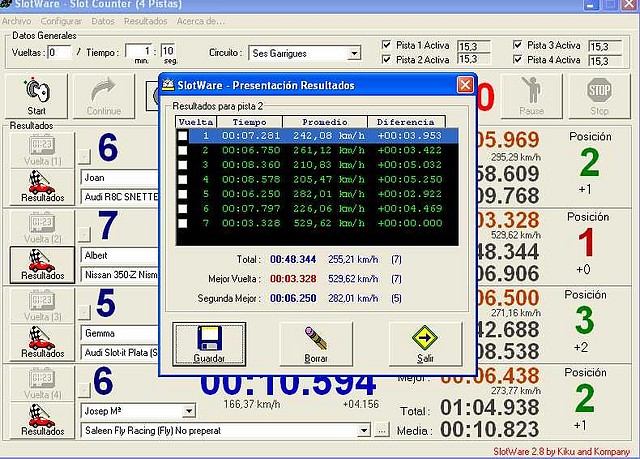Viewport: 640px width, 459px height.
Task: Open the Configurar menu
Action: click(61, 21)
